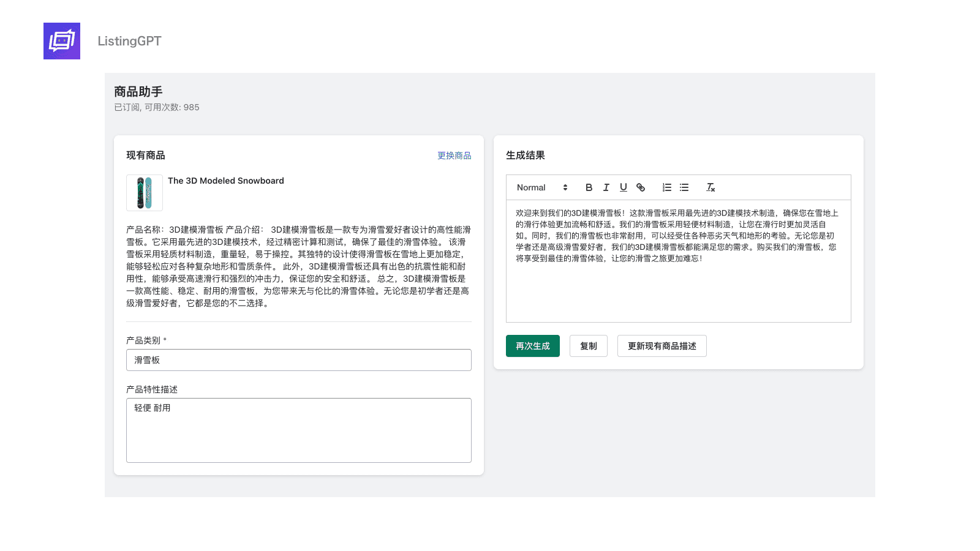Click the 复制 button

[588, 346]
